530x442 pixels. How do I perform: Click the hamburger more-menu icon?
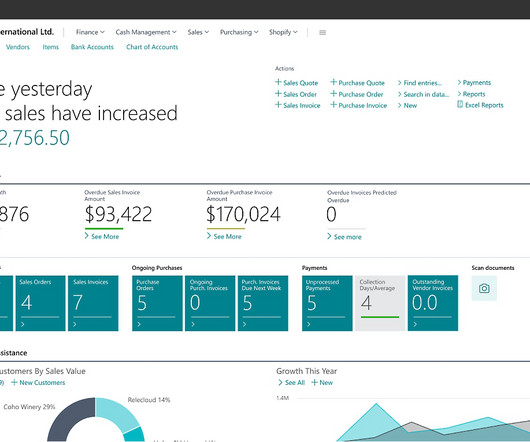click(322, 32)
